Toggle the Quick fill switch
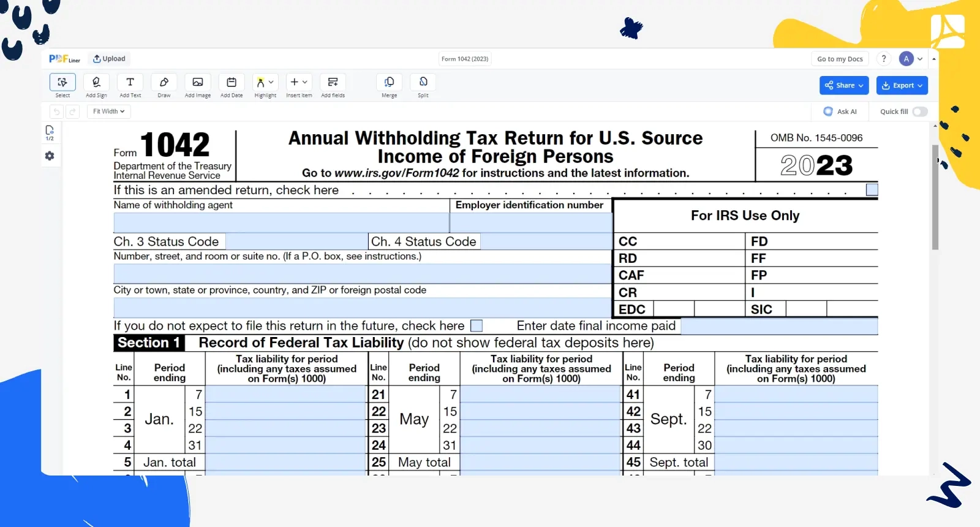Screen dimensions: 980x527 pyautogui.click(x=919, y=112)
